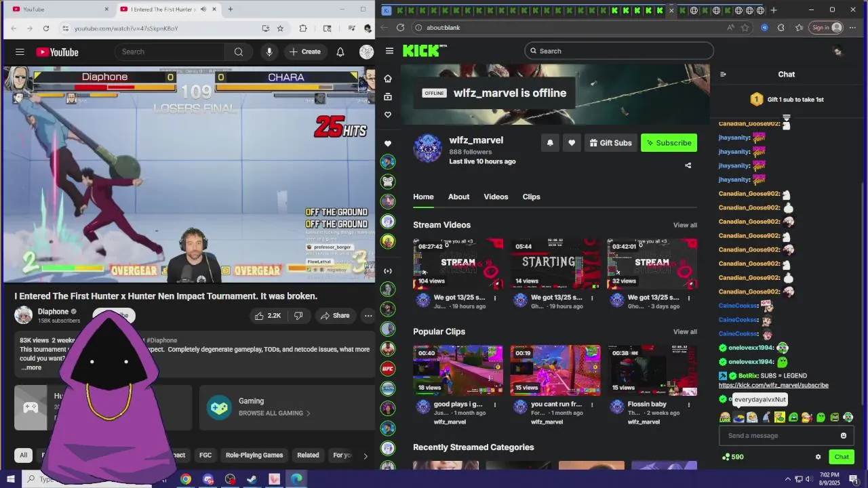
Task: Focus the Kick search box
Action: [618, 51]
